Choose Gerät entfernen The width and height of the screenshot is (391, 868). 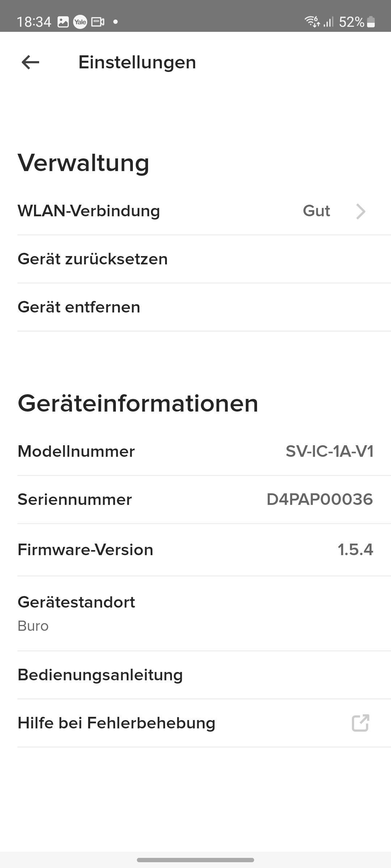[x=79, y=307]
